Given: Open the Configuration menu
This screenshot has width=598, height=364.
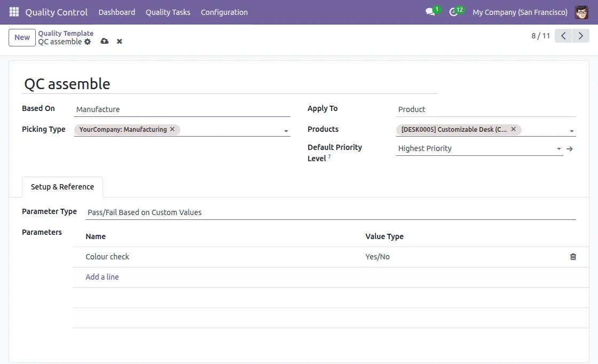Looking at the screenshot, I should pyautogui.click(x=224, y=12).
